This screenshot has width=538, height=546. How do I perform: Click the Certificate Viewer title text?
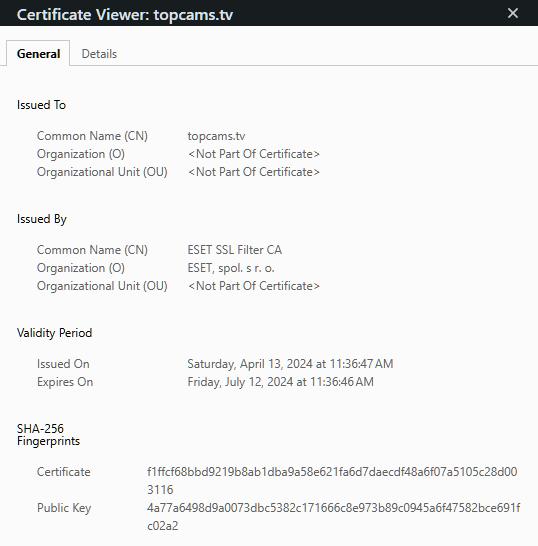click(125, 15)
